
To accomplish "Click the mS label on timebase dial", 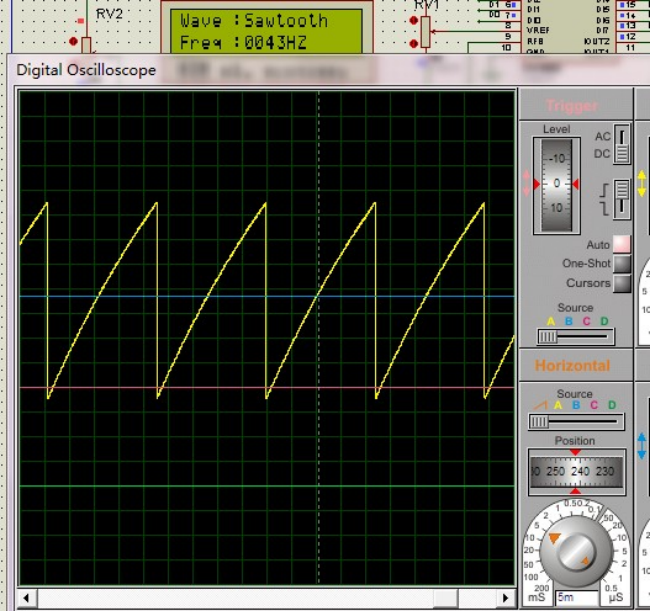I will (536, 598).
